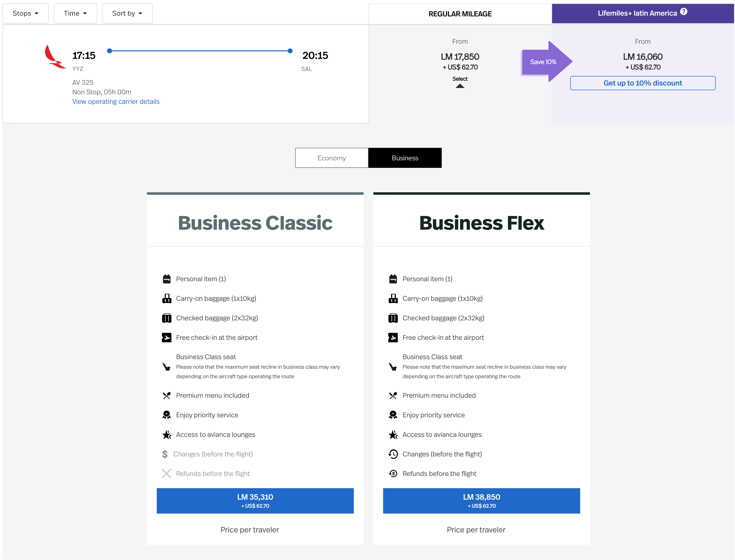The image size is (735, 560).
Task: Click Business Classic priority service ribbon icon
Action: click(x=167, y=415)
